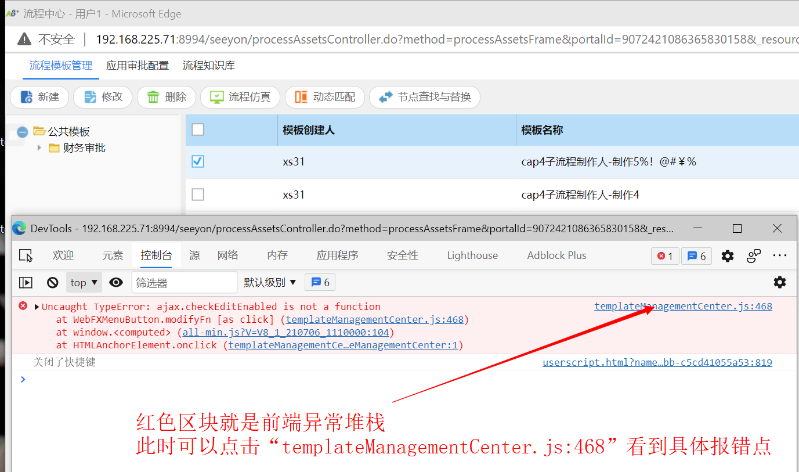
Task: Maximize the DevTools window
Action: (737, 228)
